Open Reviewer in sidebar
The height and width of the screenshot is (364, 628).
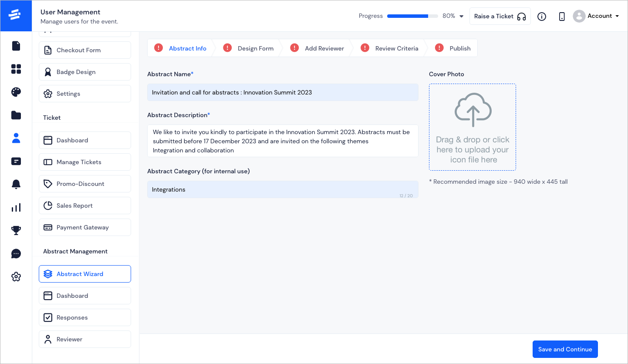(x=85, y=339)
